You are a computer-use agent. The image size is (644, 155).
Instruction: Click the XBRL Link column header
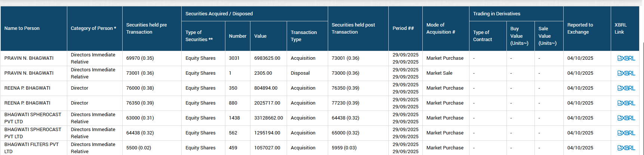(620, 28)
